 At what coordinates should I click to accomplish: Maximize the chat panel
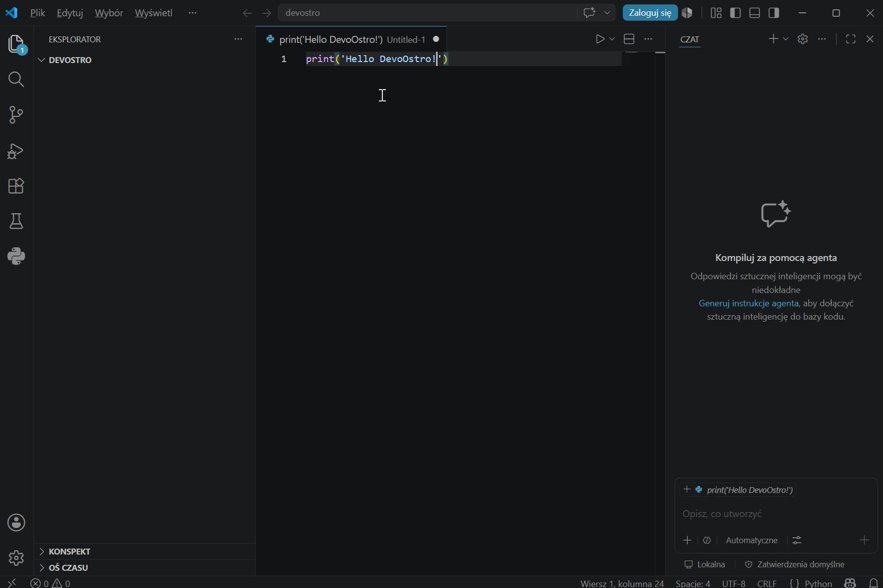(x=850, y=39)
